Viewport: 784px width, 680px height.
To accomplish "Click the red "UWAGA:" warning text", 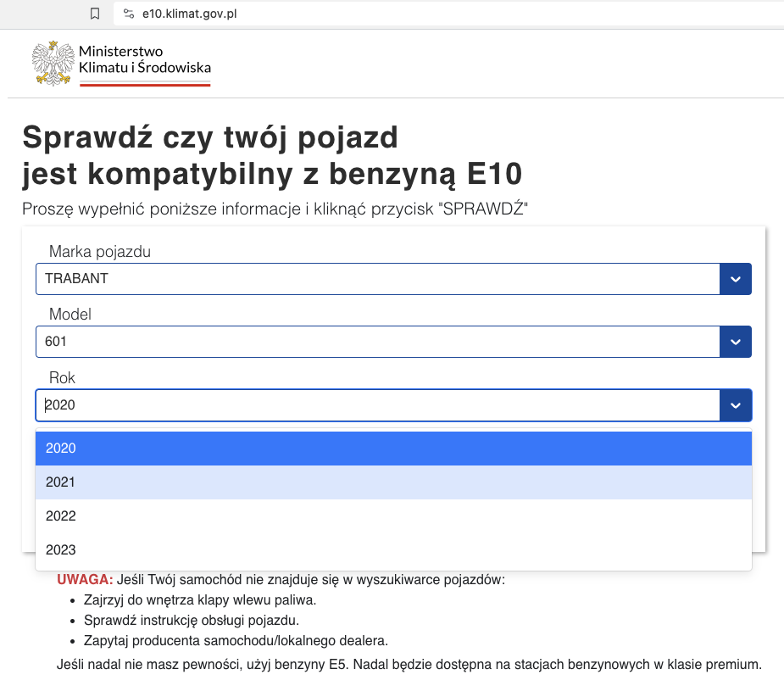I will (x=85, y=579).
